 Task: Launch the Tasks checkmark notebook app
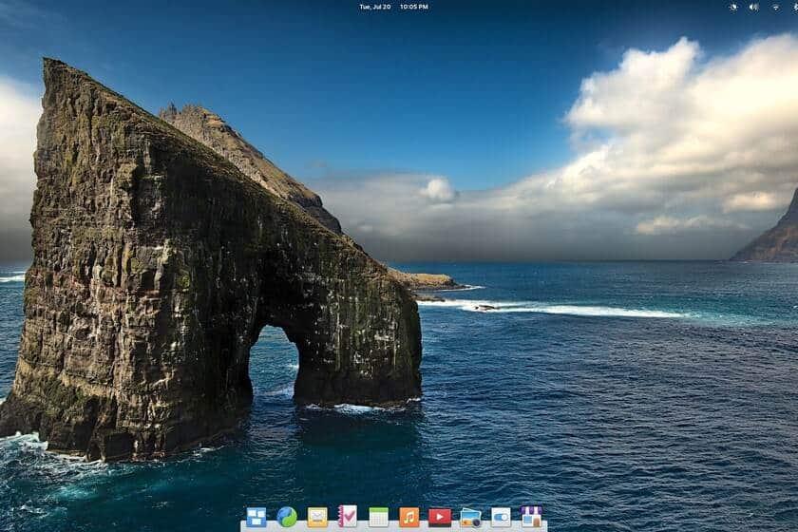click(x=348, y=517)
